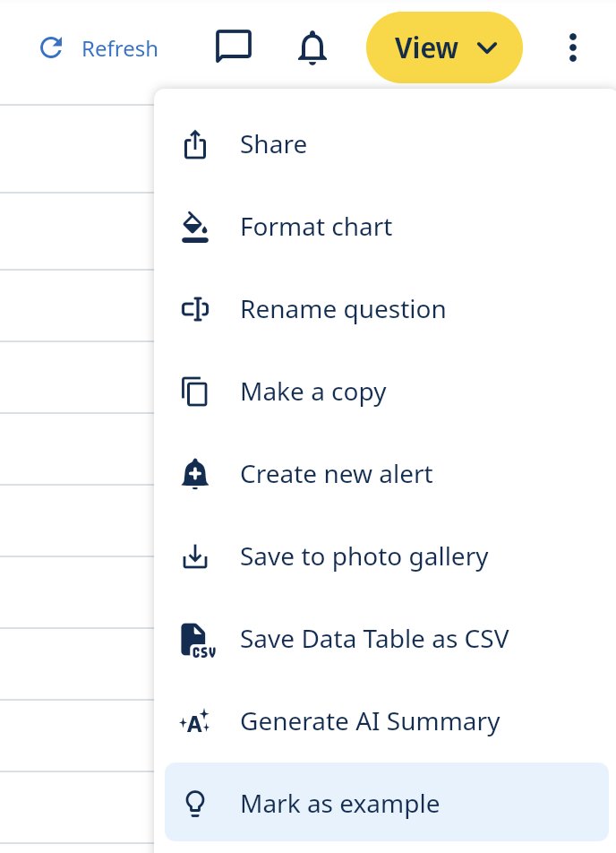
Task: Click the three-dot more options icon
Action: [x=573, y=47]
